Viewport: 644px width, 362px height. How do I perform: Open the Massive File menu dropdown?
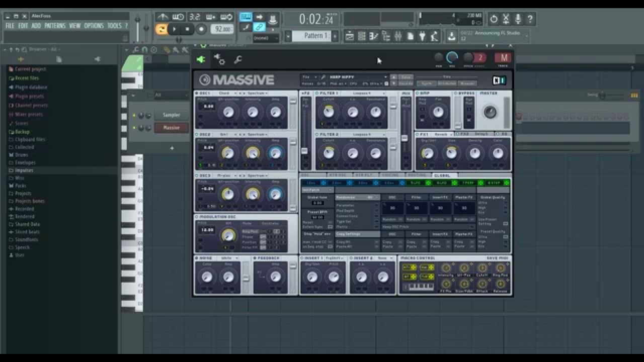308,77
